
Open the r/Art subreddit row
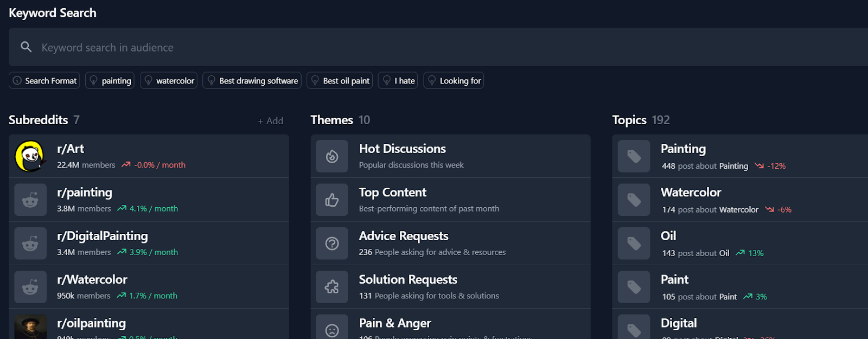[149, 156]
